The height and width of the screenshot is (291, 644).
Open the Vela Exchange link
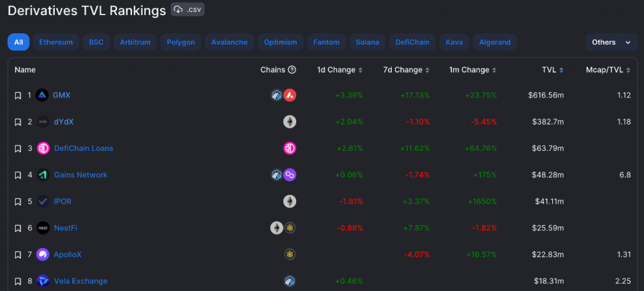(x=80, y=281)
